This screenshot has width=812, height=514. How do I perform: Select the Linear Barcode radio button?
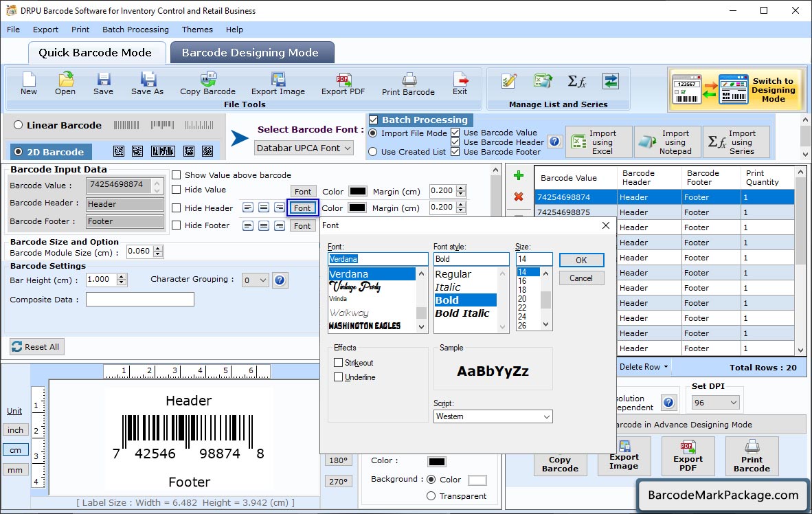pyautogui.click(x=19, y=125)
